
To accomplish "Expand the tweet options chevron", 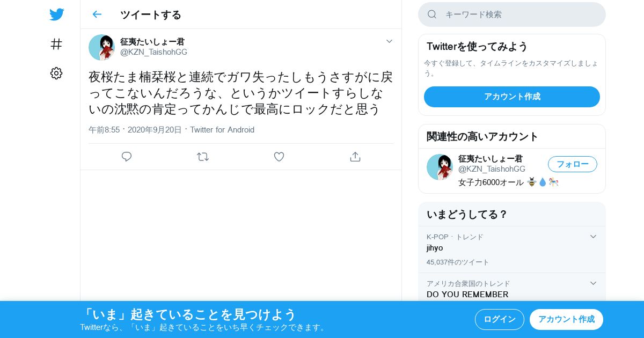I will click(x=390, y=41).
